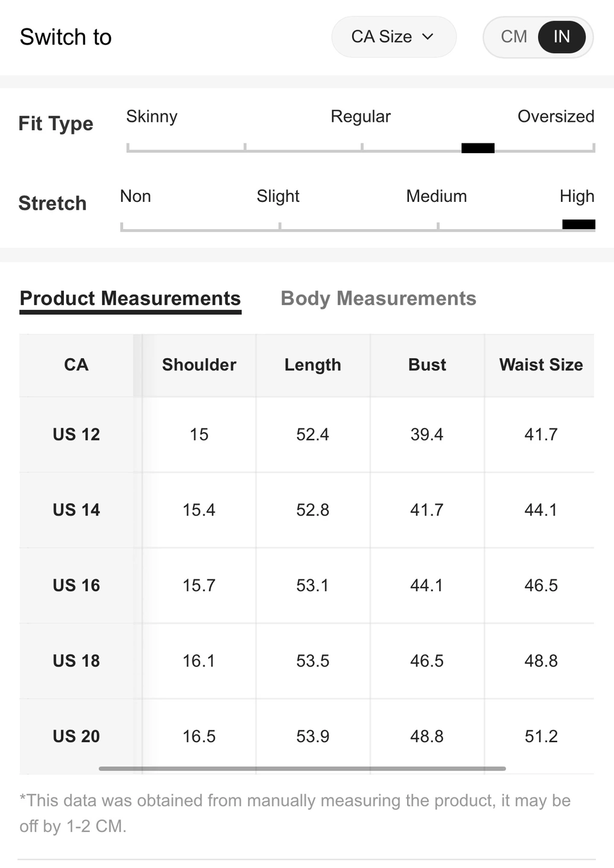
Task: Click the Waist Size column header
Action: click(x=541, y=365)
